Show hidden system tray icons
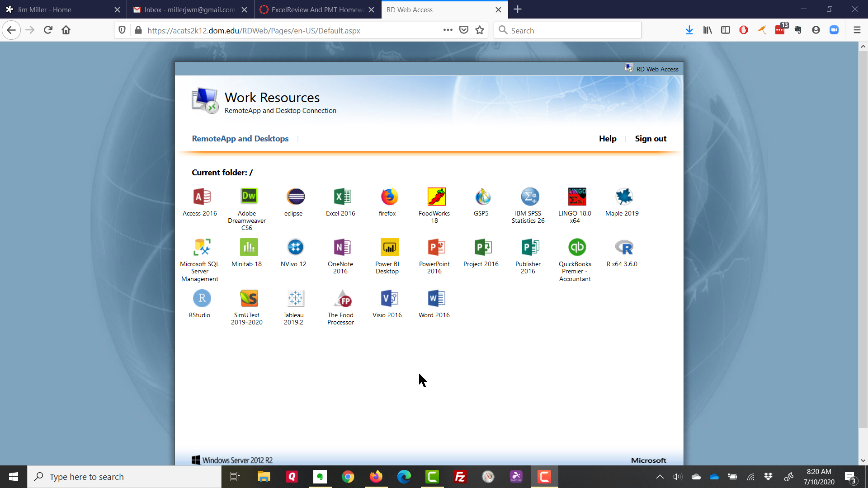The image size is (868, 488). 660,477
